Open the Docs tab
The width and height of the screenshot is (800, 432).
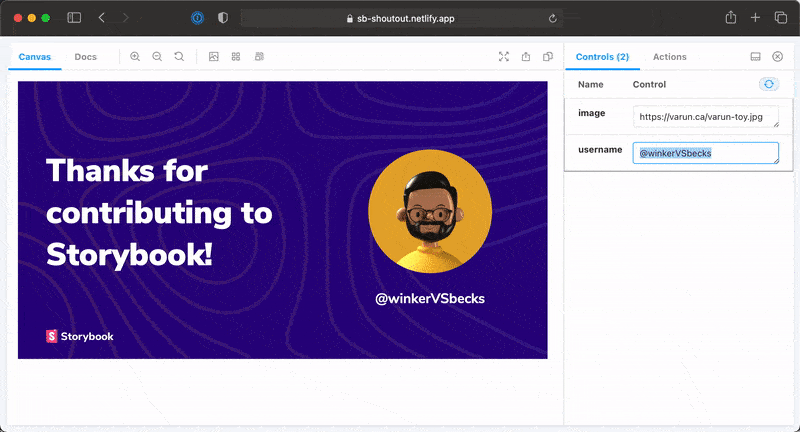85,57
